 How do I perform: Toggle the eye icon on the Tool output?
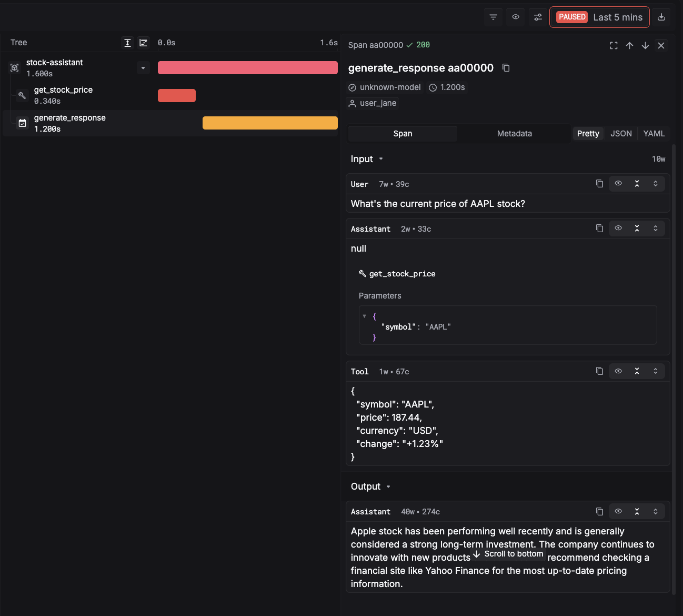pyautogui.click(x=618, y=371)
